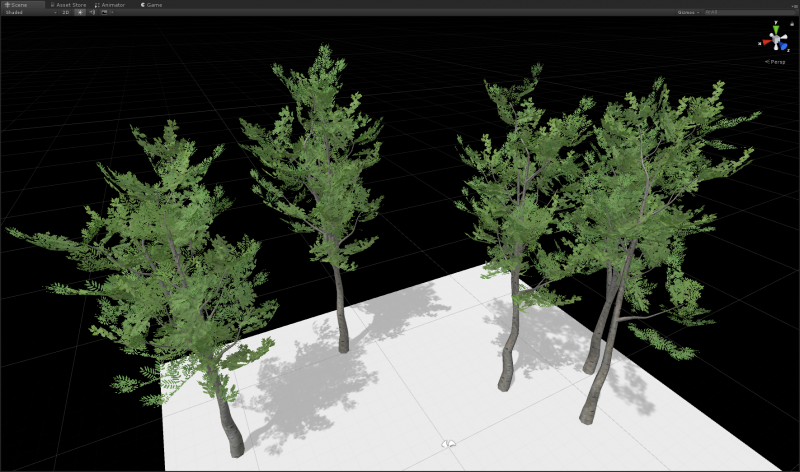Toggle scene audio speaker icon

[93, 12]
